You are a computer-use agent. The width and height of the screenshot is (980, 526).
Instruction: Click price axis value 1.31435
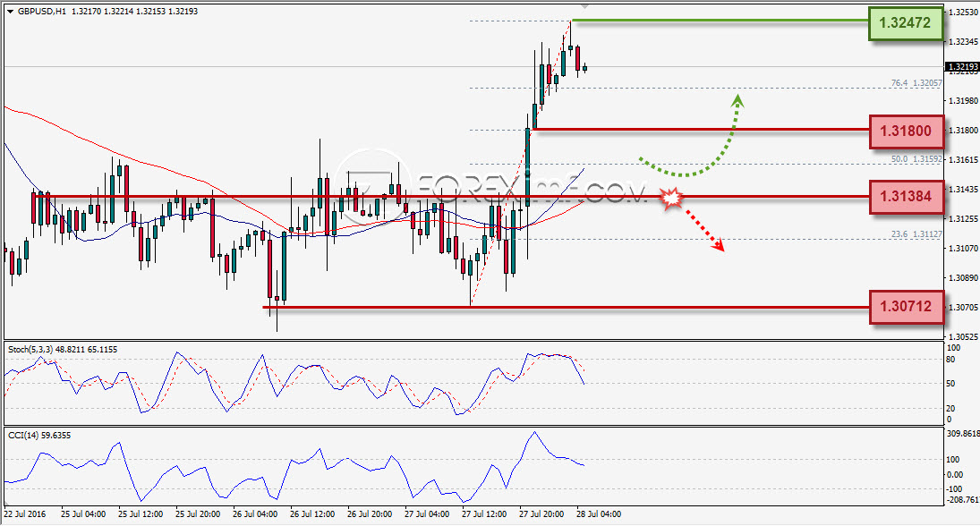coord(963,189)
